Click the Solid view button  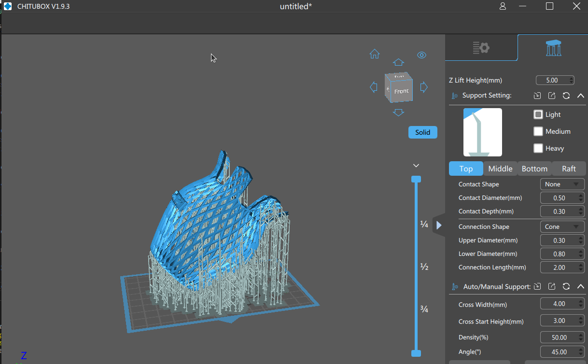click(x=423, y=132)
